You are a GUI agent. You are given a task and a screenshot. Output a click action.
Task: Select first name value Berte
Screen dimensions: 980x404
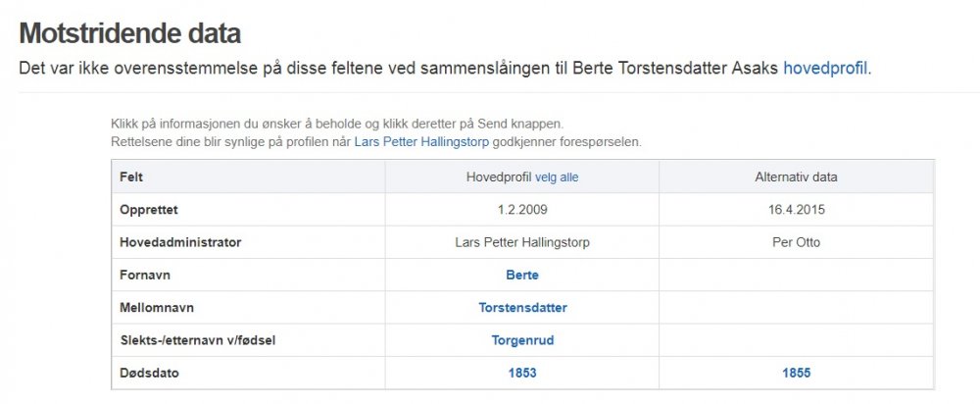click(x=522, y=275)
